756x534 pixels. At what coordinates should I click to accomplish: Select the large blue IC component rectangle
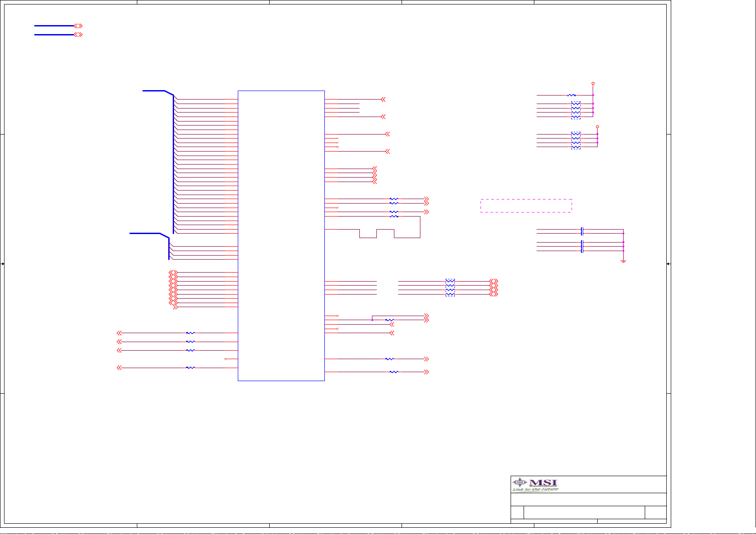(x=281, y=236)
